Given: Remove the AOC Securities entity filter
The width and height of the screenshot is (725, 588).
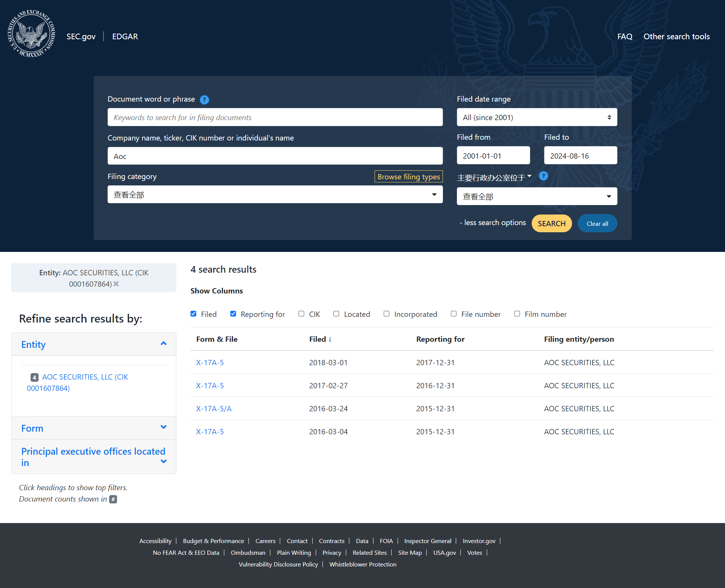Looking at the screenshot, I should 116,284.
